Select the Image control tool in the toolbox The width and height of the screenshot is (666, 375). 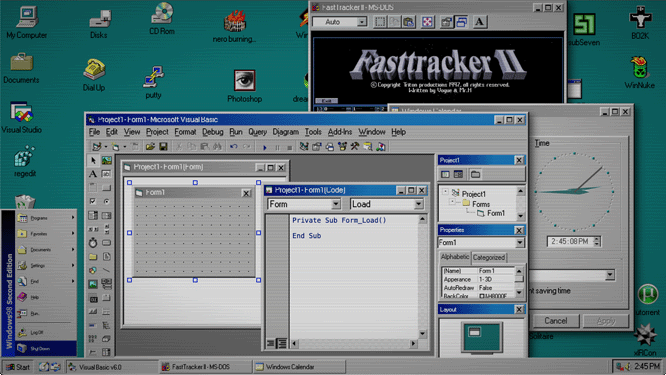93,284
